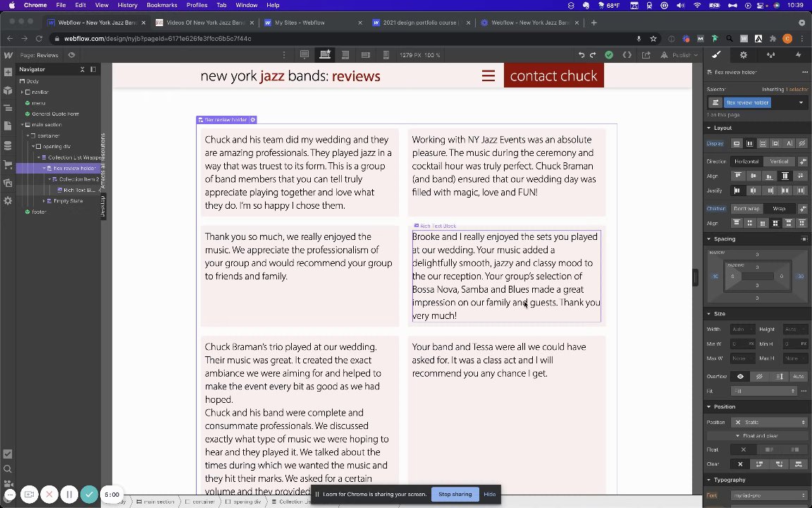Set flex Align to stretch
The image size is (812, 508).
[x=785, y=176]
